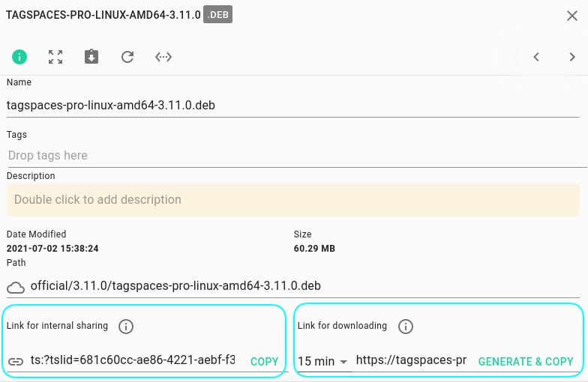Click the TAGSPACES-PRO-LINUX-AMD64-3.11.0 title
This screenshot has height=382, width=588.
(x=103, y=15)
